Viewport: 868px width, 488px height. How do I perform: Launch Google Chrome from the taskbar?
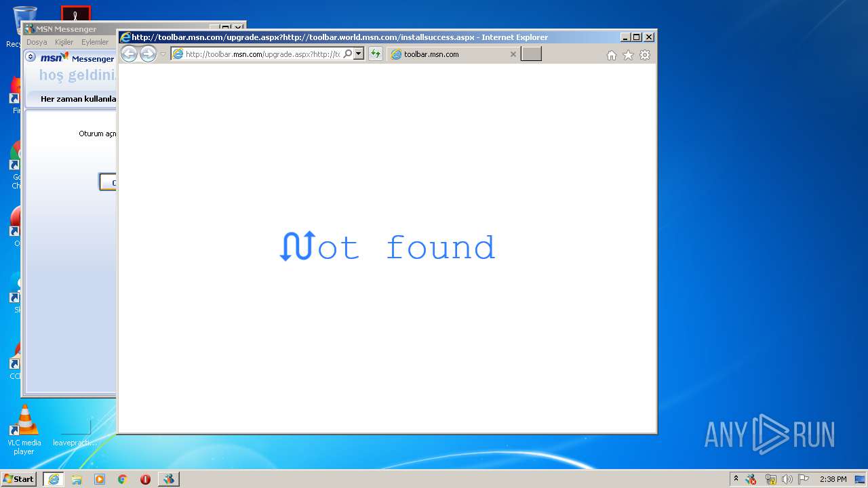[x=123, y=479]
